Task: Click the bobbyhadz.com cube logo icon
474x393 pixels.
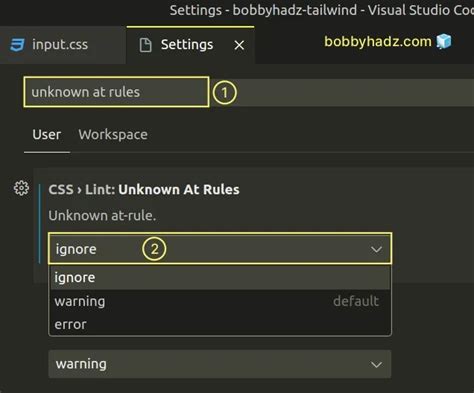Action: coord(444,41)
